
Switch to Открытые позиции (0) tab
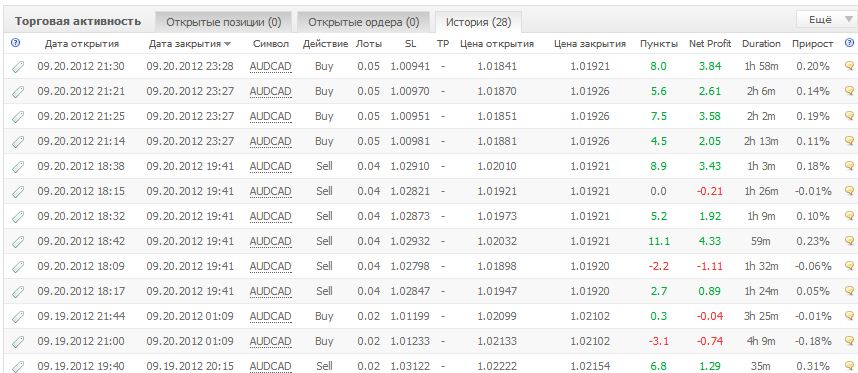[x=223, y=22]
